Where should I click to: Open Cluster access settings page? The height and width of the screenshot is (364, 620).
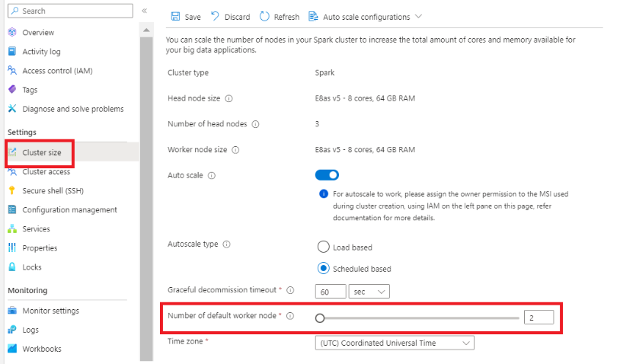(x=46, y=172)
